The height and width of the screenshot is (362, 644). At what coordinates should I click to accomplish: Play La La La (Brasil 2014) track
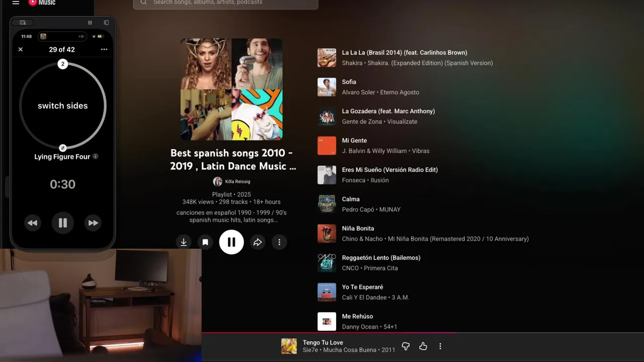(x=405, y=52)
